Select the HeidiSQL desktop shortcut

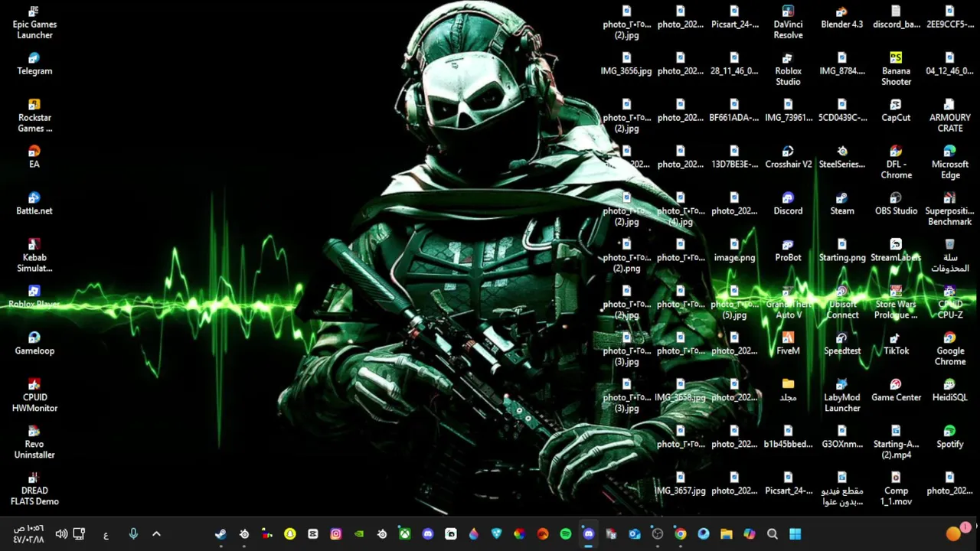[949, 391]
